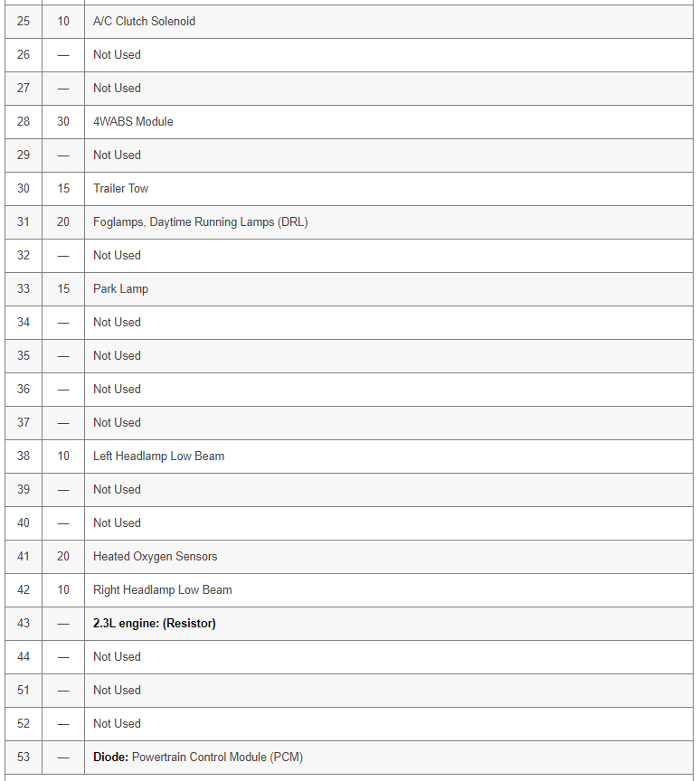The width and height of the screenshot is (700, 781).
Task: Select Right Headlamp Low Beam text
Action: click(x=162, y=590)
